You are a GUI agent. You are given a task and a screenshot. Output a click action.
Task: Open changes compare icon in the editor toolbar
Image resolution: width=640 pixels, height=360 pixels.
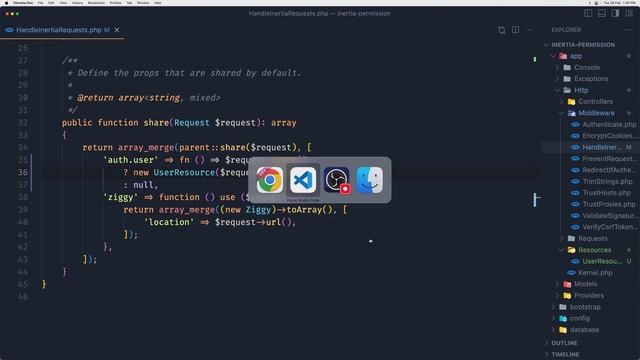point(502,30)
